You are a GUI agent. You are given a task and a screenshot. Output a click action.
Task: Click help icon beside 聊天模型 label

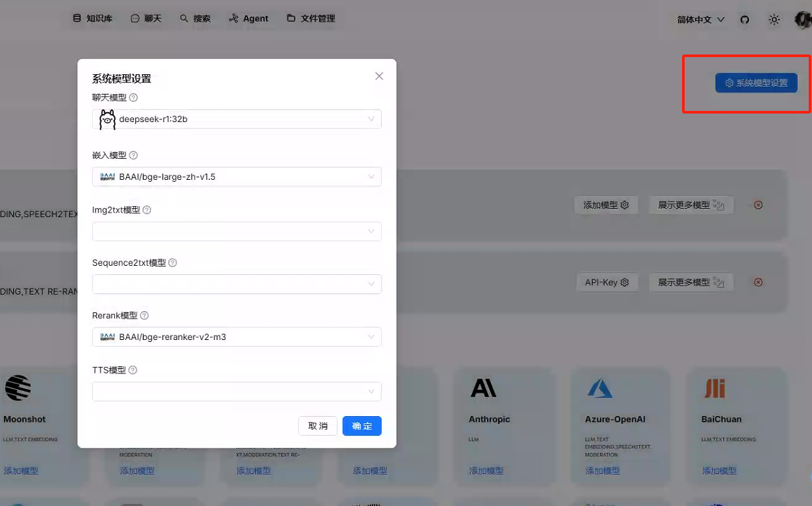(133, 98)
